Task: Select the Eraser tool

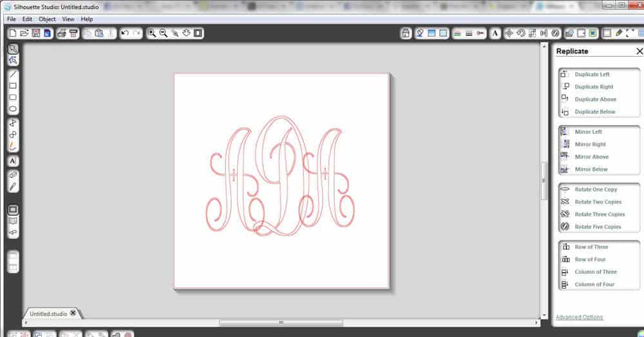Action: point(13,175)
